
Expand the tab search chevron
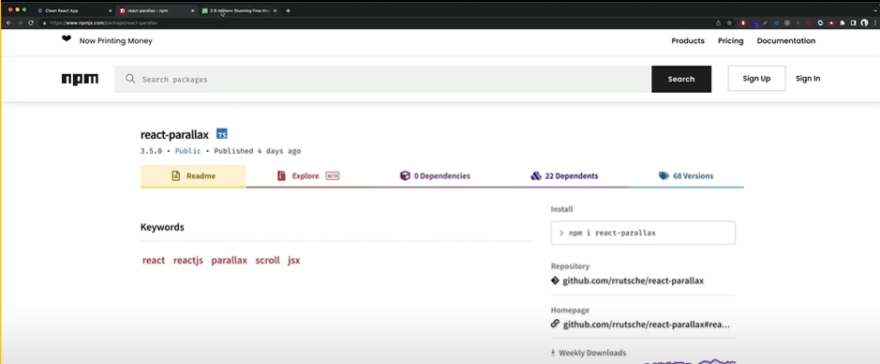coord(875,11)
